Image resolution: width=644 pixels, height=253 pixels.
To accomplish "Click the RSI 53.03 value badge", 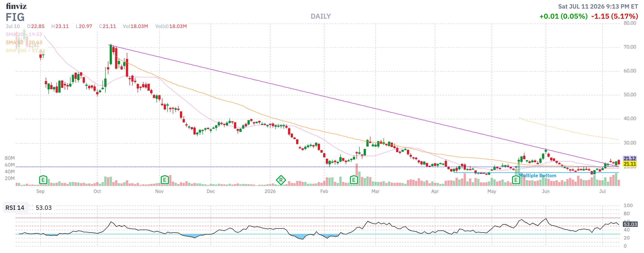I will (630, 224).
